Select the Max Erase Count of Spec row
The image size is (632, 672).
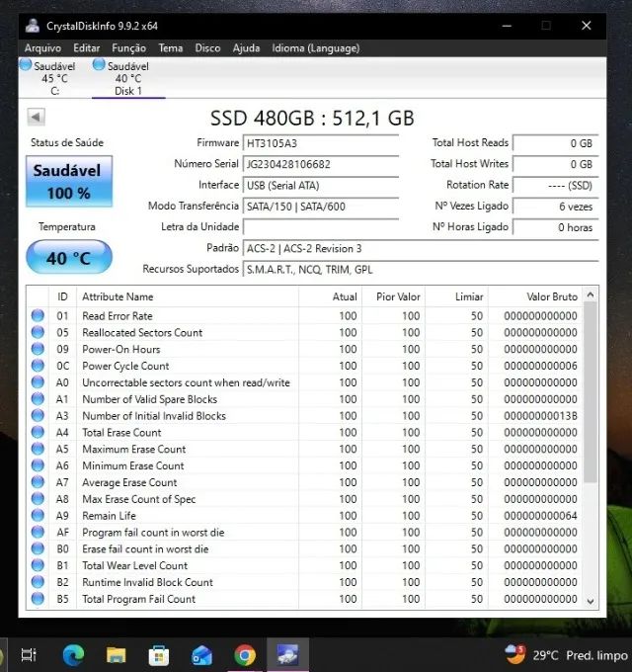[305, 499]
